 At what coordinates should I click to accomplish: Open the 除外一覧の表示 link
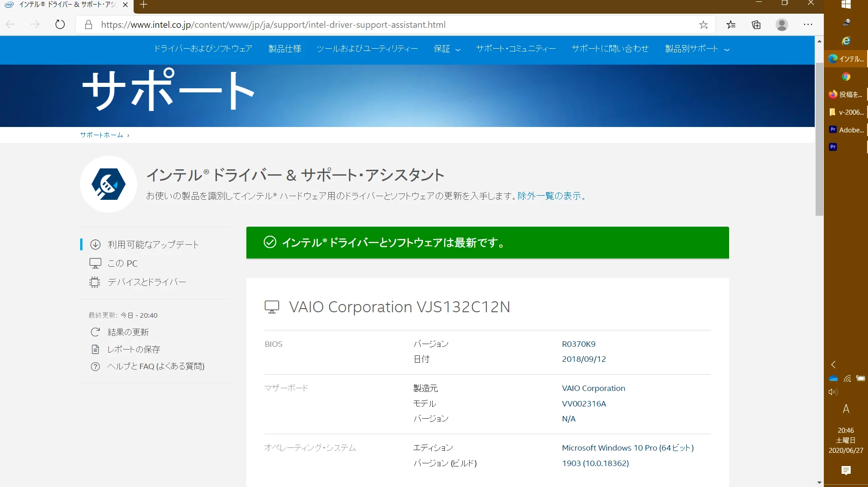552,196
